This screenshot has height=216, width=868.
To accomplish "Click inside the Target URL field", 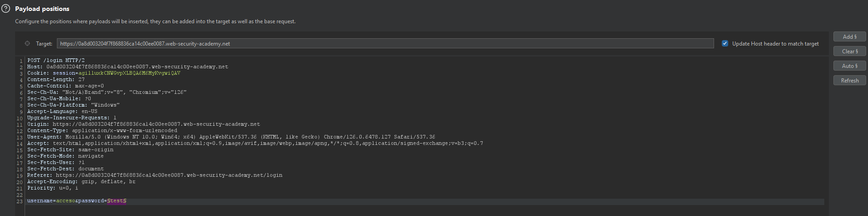I will coord(385,44).
